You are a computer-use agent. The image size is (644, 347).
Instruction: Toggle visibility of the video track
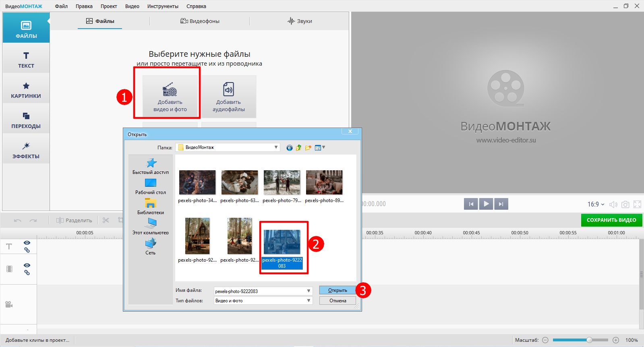click(27, 265)
